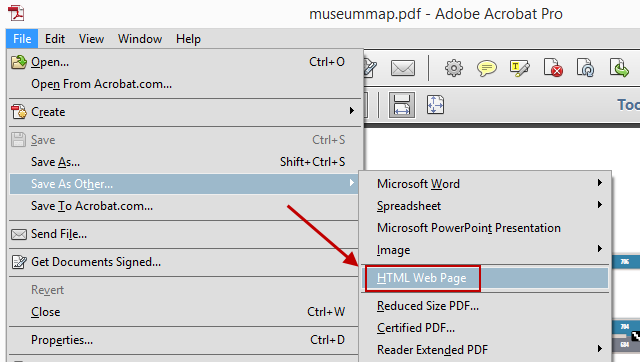Click the Shift+Ctrl+S shortcut text
Viewport: 640px width, 362px height.
(313, 162)
